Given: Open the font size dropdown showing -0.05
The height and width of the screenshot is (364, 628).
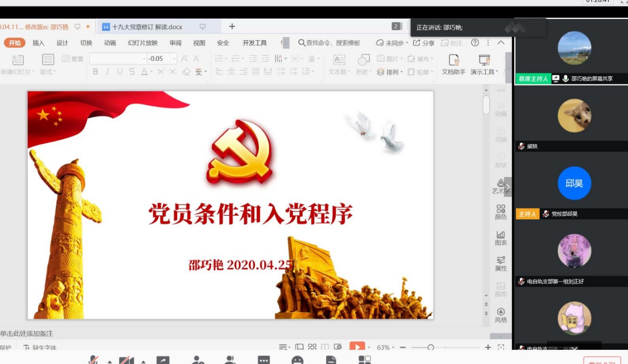Looking at the screenshot, I should pos(174,58).
